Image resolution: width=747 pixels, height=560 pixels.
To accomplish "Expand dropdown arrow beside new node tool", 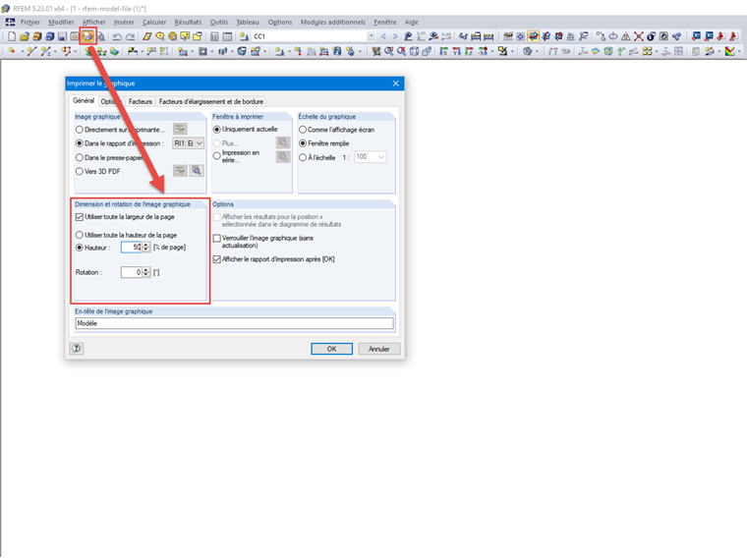I will pos(22,51).
